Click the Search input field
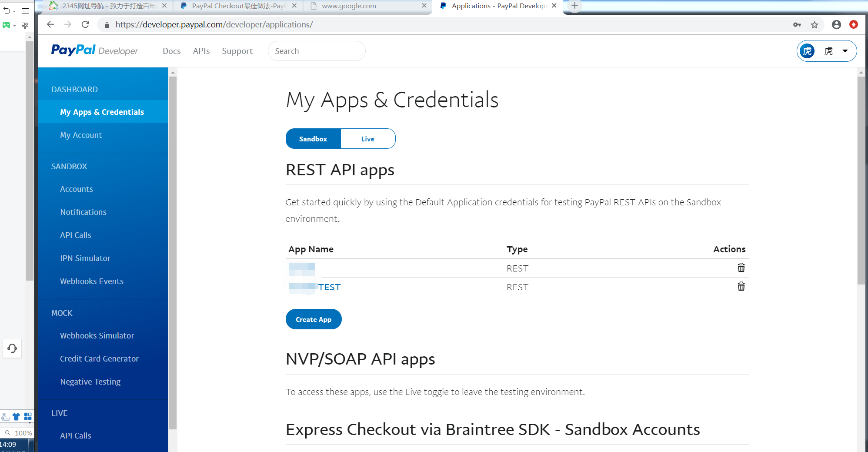 tap(317, 51)
